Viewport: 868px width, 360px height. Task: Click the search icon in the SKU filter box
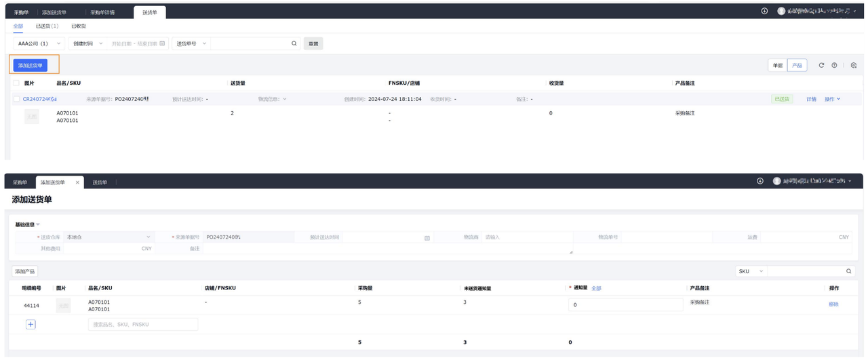pyautogui.click(x=848, y=271)
